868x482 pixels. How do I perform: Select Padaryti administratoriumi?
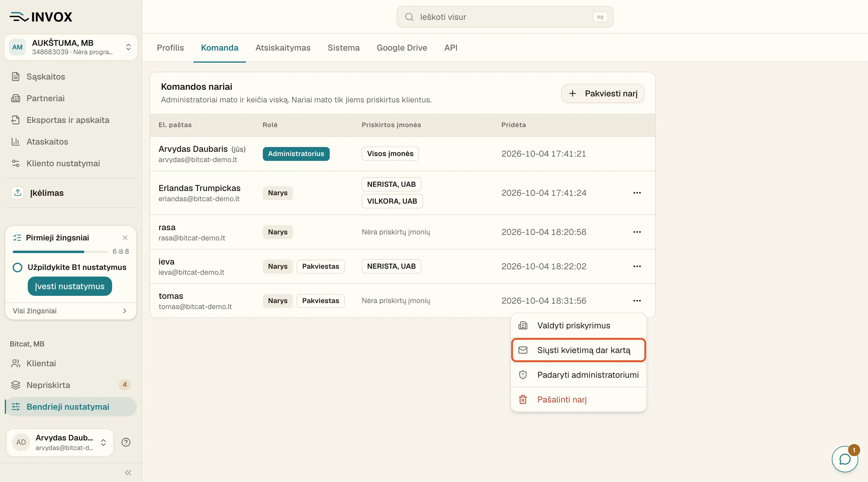(x=578, y=375)
